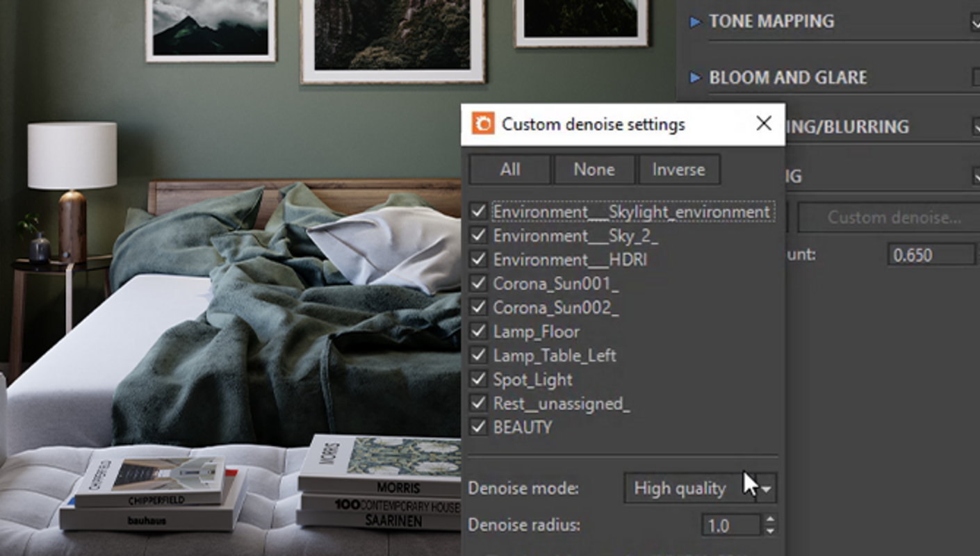Expand the Tone Mapping section
The height and width of the screenshot is (556, 980).
tap(695, 22)
